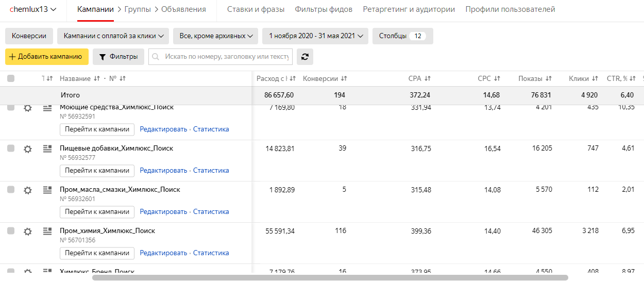Open chemlux13 account dropdown
The image size is (644, 281).
point(33,9)
